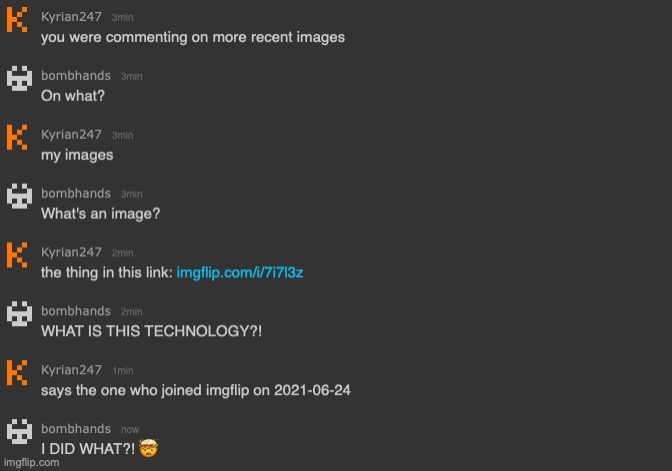Click Kyrian247 avatar beside "my images"
672x471 pixels.
[17, 137]
